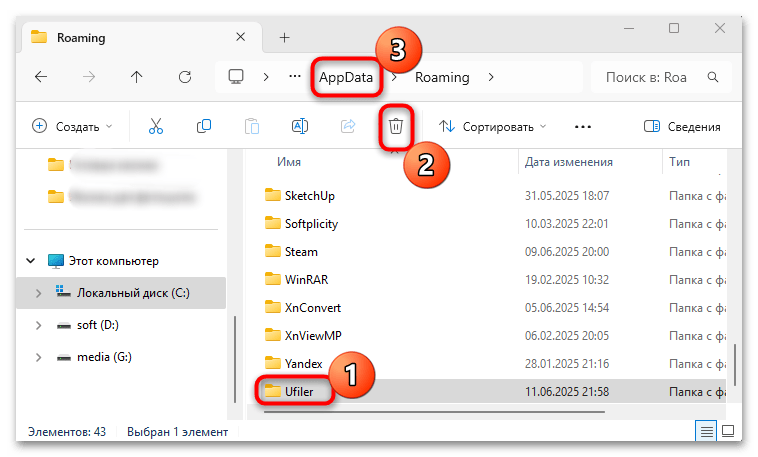This screenshot has width=758, height=457.
Task: Switch to large thumbnails view icon
Action: pos(728,431)
